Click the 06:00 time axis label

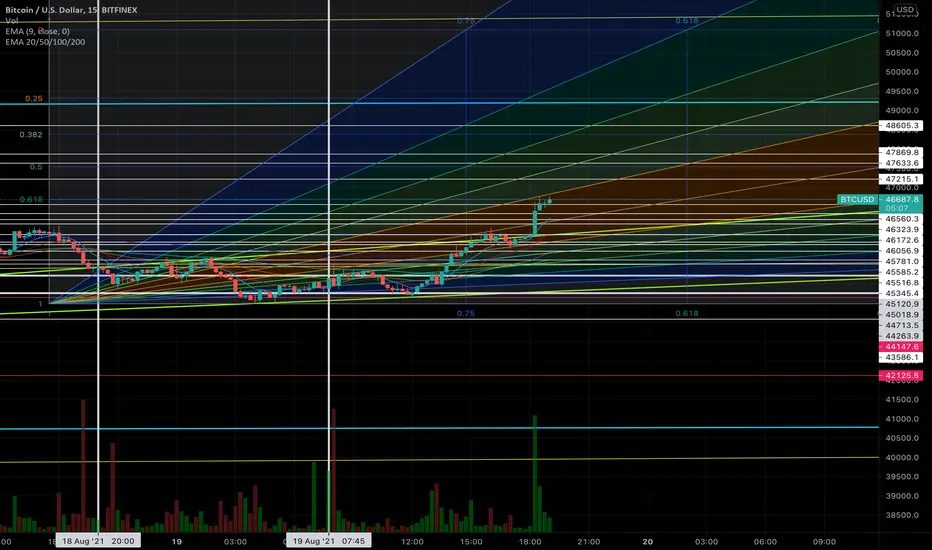point(766,542)
